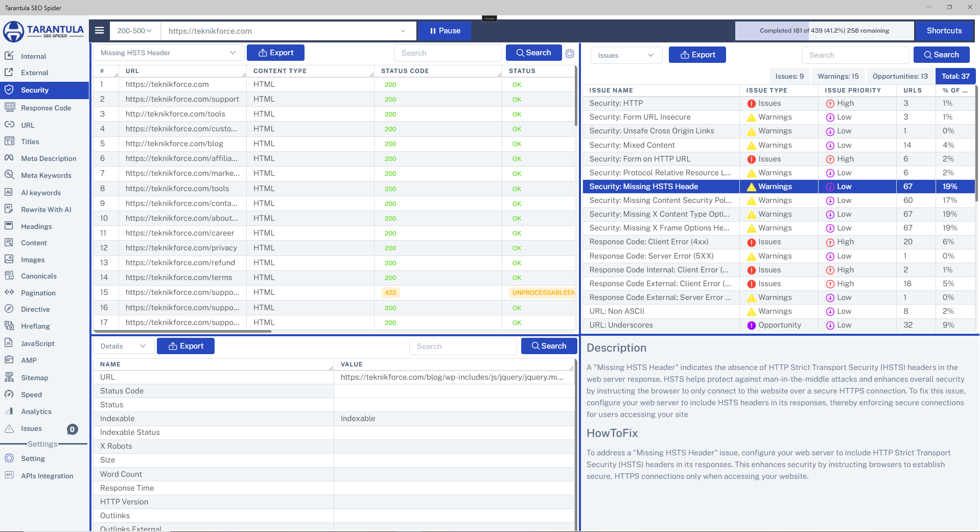Select the Security: HTTP issue row
Screen dimensions: 980x532
click(779, 103)
